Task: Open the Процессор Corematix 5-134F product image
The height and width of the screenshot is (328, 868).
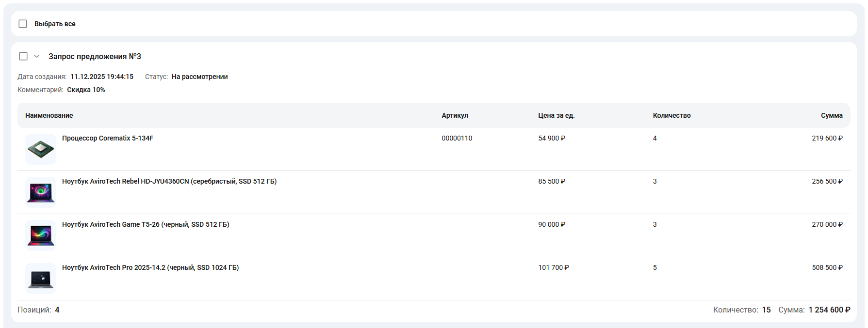Action: (x=41, y=149)
